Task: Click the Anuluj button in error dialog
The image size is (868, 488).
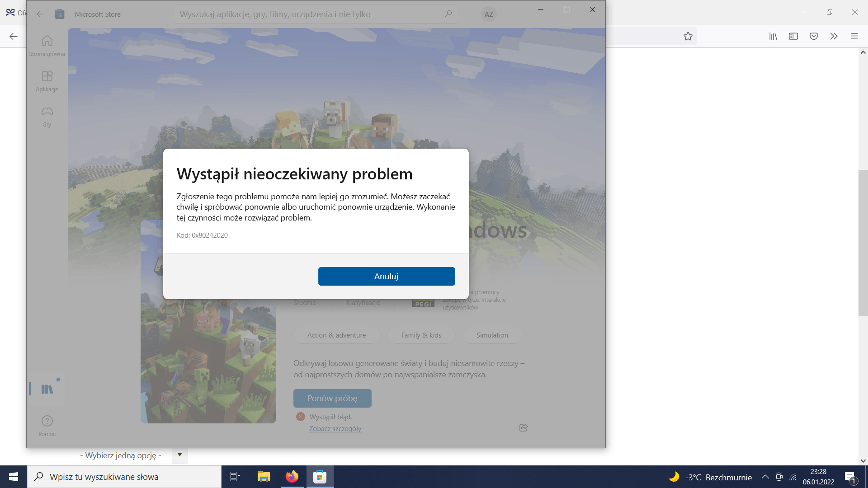Action: point(387,276)
